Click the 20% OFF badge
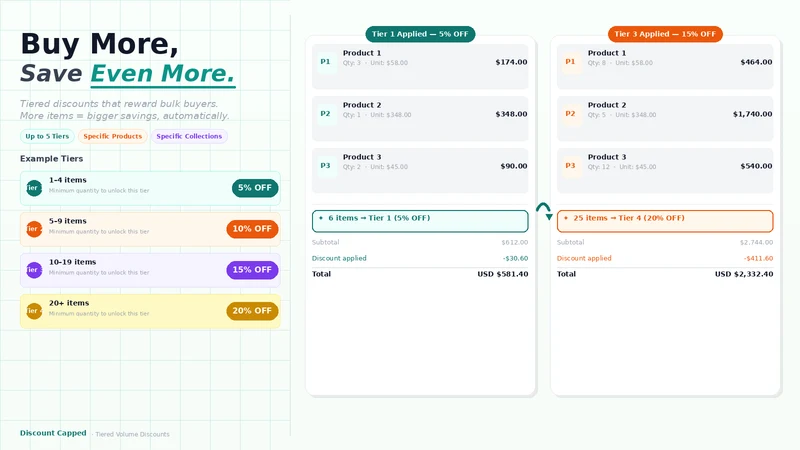The width and height of the screenshot is (800, 450). coord(253,311)
